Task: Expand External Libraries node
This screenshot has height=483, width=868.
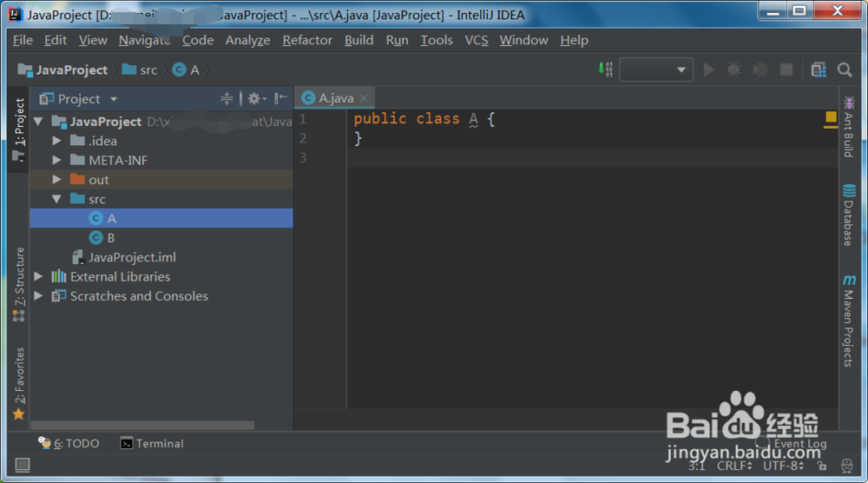Action: click(38, 276)
